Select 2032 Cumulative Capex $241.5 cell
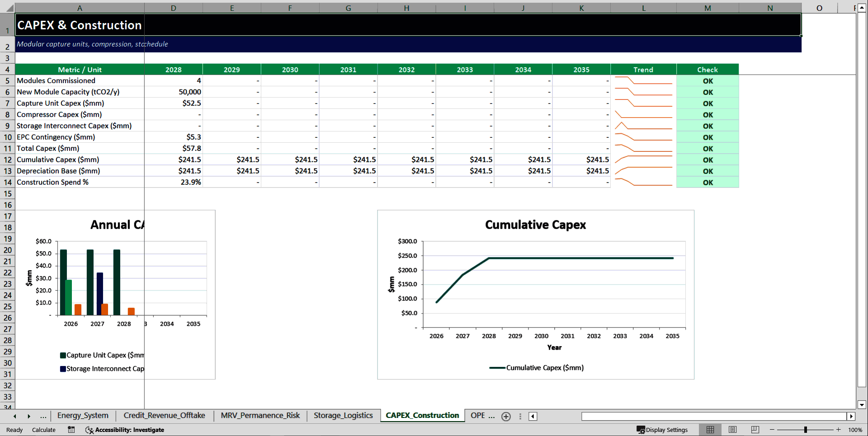The height and width of the screenshot is (436, 868). [406, 159]
